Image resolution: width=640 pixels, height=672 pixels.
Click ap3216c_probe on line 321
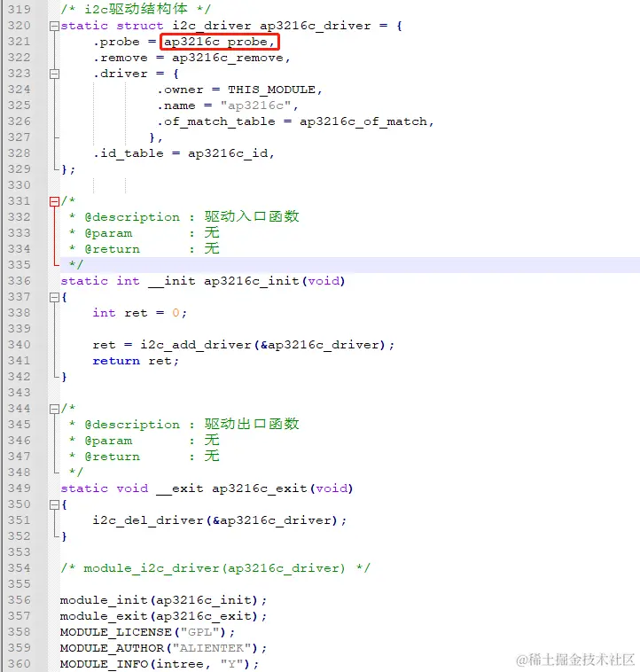(x=215, y=42)
